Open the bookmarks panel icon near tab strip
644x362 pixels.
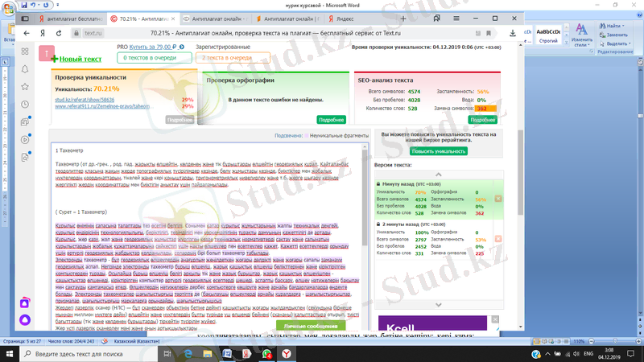click(436, 19)
